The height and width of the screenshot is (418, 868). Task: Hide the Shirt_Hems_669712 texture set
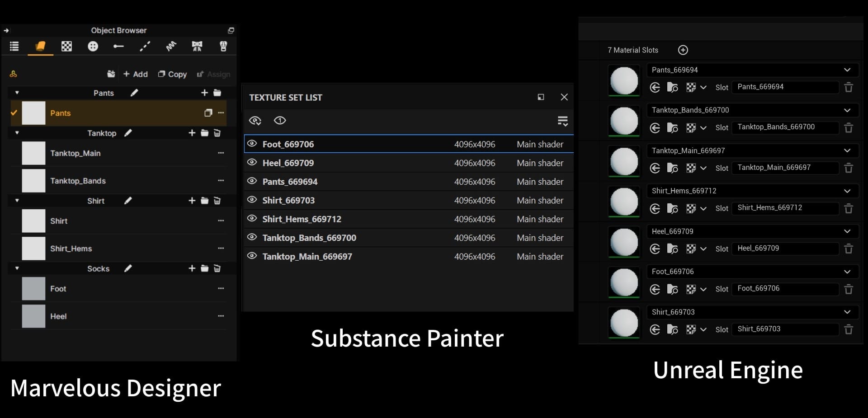tap(252, 219)
